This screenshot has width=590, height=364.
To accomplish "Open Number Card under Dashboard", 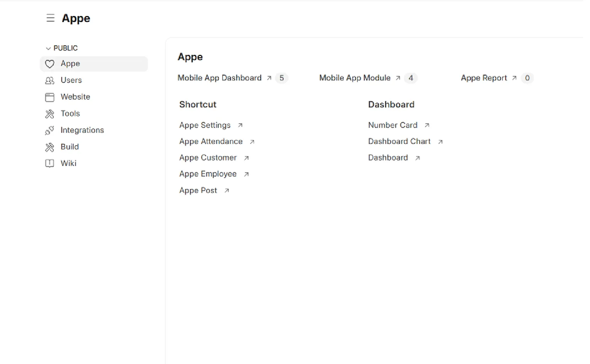I will pos(393,125).
